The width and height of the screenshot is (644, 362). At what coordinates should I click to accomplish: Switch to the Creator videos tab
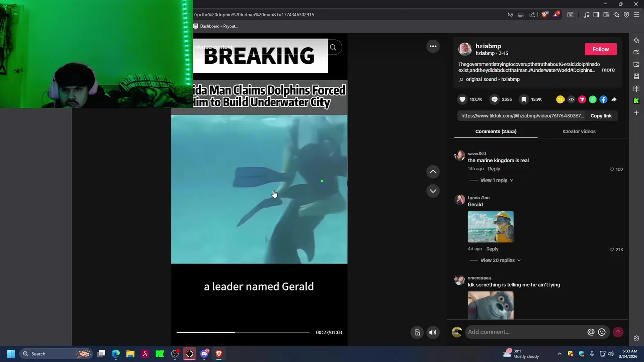point(579,131)
